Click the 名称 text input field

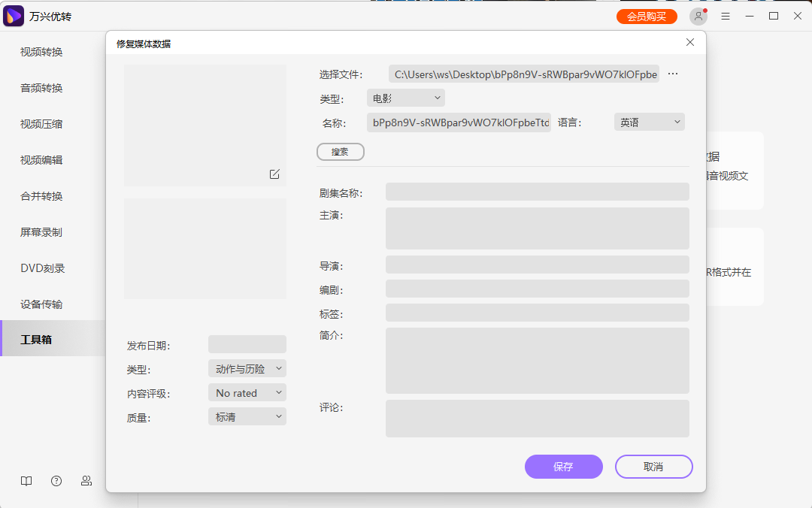click(459, 121)
